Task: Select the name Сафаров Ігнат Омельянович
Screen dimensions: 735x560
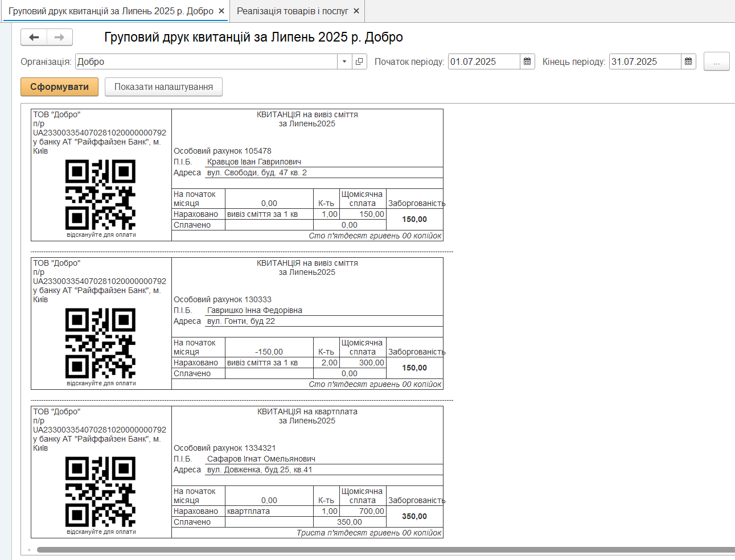Action: pyautogui.click(x=261, y=459)
